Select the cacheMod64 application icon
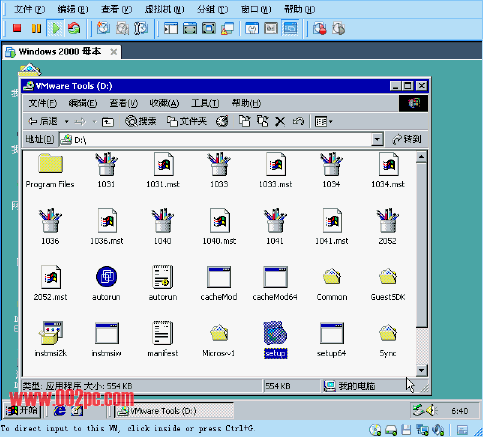The width and height of the screenshot is (483, 437). point(275,283)
